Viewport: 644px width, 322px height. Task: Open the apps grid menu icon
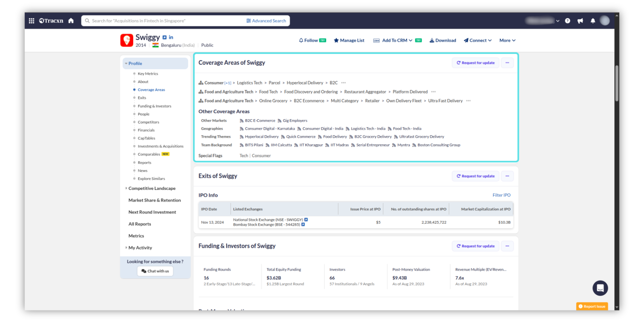click(x=32, y=21)
